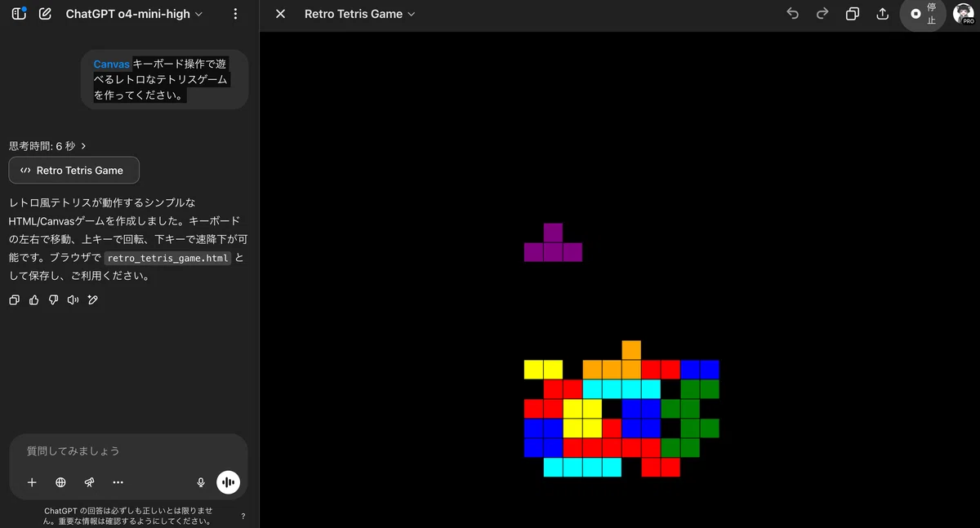Focus the message input field
The height and width of the screenshot is (528, 980).
click(128, 450)
